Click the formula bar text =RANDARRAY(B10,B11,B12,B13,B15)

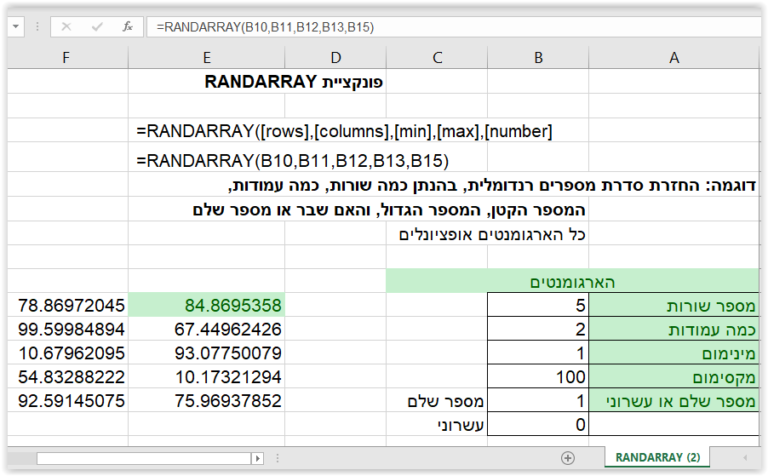point(265,27)
